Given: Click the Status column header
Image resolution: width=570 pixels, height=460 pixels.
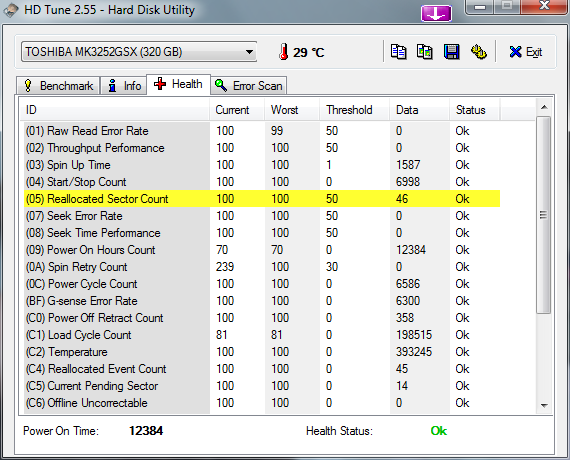Looking at the screenshot, I should point(475,110).
